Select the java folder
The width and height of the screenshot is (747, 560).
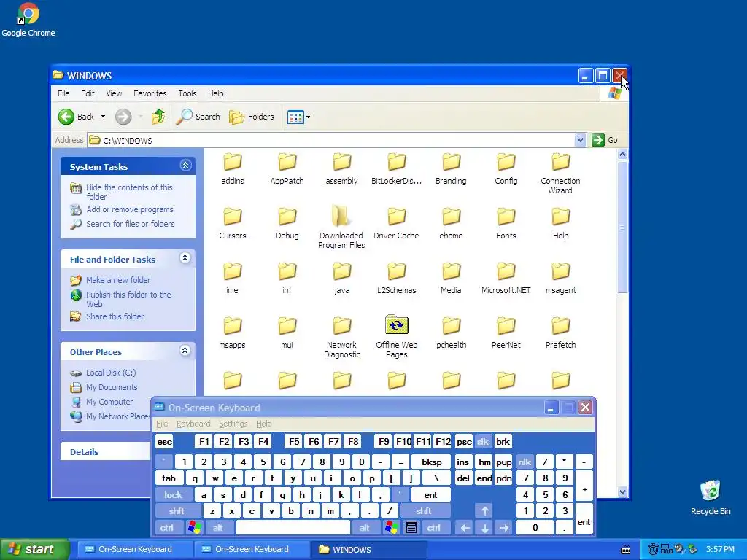(x=341, y=278)
